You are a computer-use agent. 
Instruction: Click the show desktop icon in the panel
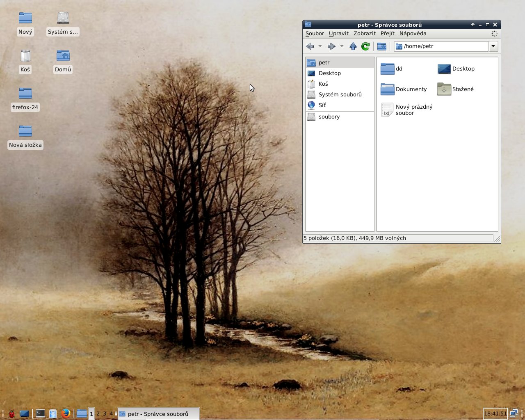(x=25, y=414)
